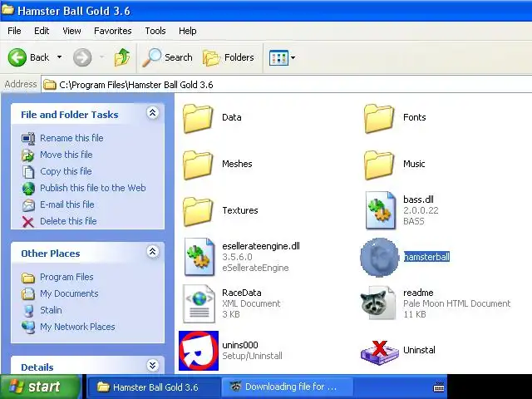Click the hamsterball application icon

pyautogui.click(x=379, y=257)
